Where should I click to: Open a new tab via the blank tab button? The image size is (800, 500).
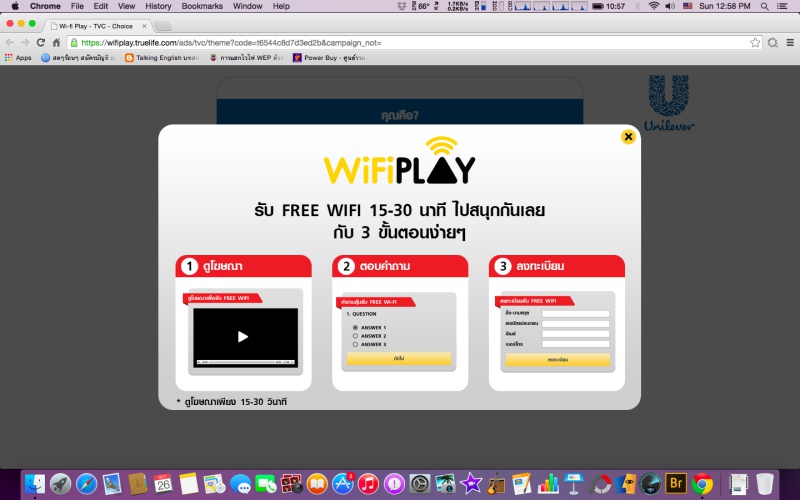click(163, 26)
